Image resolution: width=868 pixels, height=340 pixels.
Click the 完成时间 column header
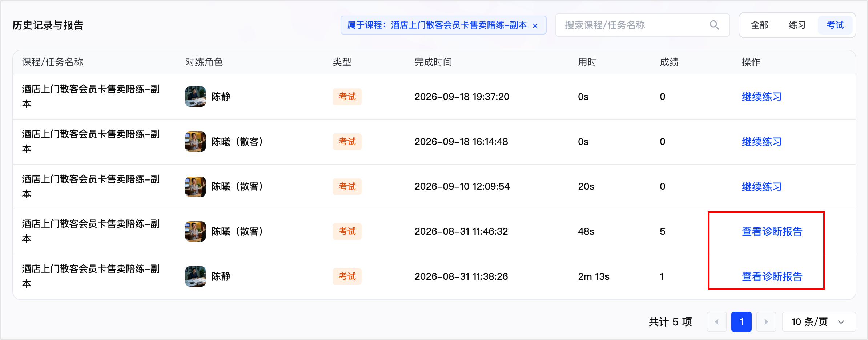tap(433, 62)
